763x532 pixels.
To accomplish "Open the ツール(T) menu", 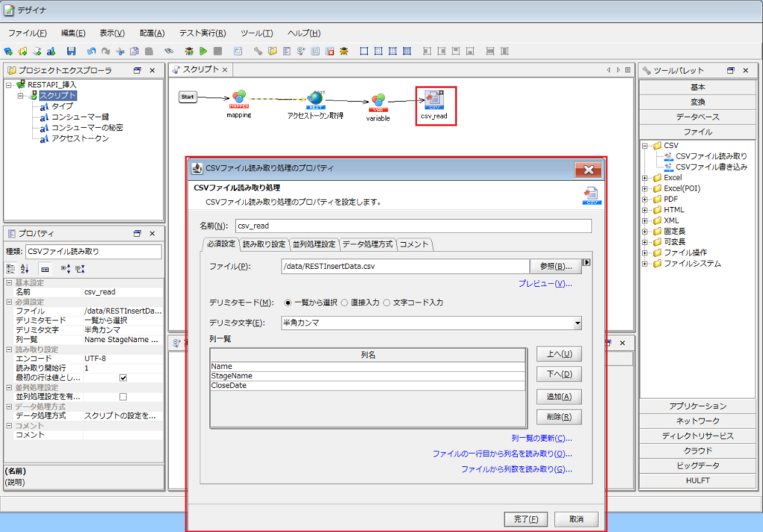I will pos(256,33).
